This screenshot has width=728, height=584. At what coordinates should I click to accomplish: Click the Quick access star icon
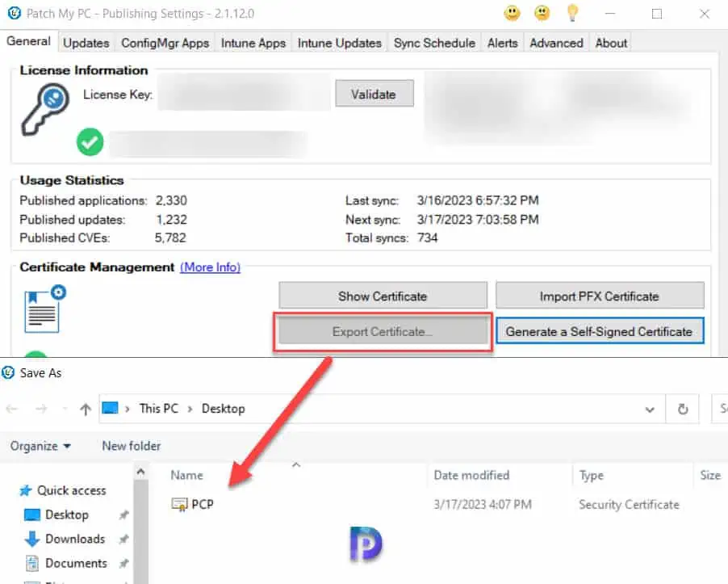click(26, 490)
